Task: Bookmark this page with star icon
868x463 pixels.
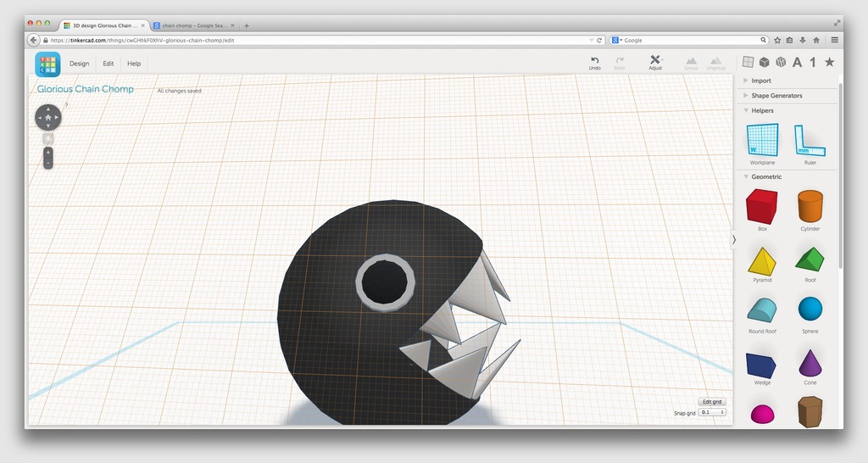Action: 777,41
